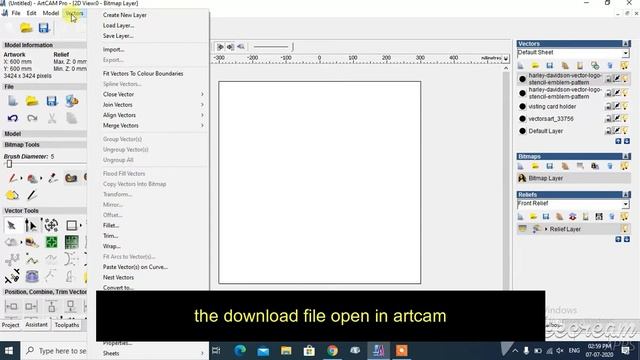640x360 pixels.
Task: Select the Flood Fill bucket bitmap tool
Action: tap(32, 178)
